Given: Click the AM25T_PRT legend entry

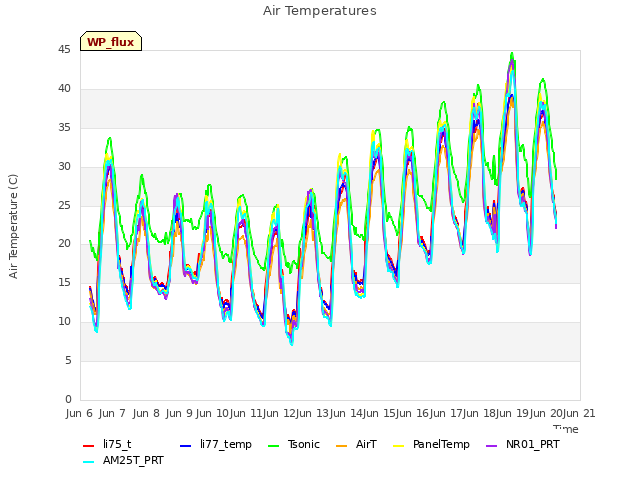Looking at the screenshot, I should [x=123, y=461].
